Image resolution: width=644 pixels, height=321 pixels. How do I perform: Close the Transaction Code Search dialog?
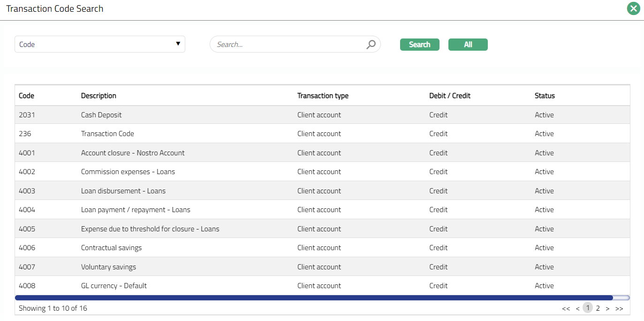pos(633,8)
